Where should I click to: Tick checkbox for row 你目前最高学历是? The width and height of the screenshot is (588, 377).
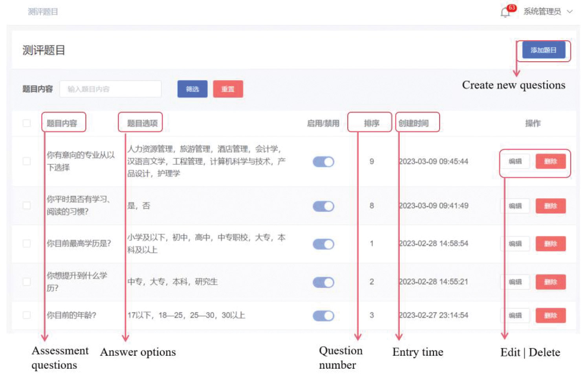point(27,243)
